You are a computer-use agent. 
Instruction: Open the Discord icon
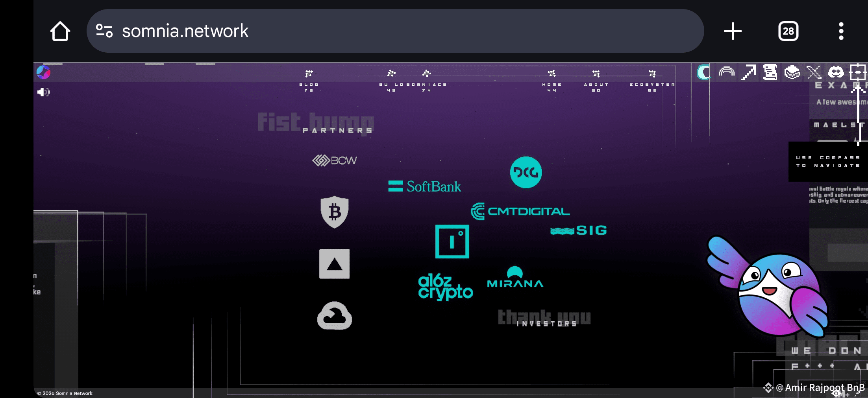836,72
